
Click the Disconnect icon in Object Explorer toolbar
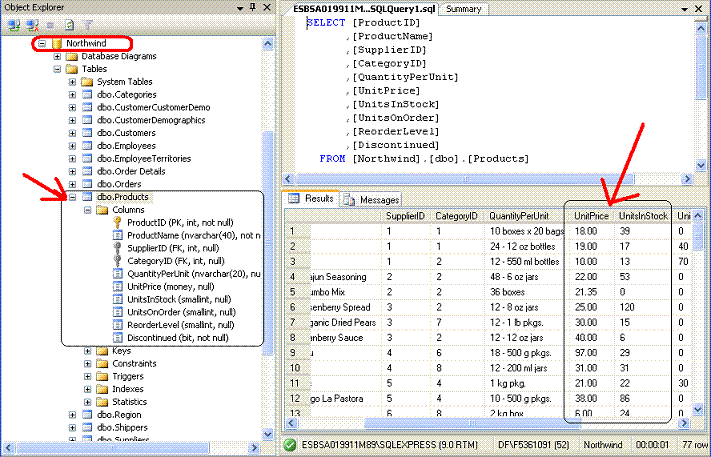coord(32,24)
